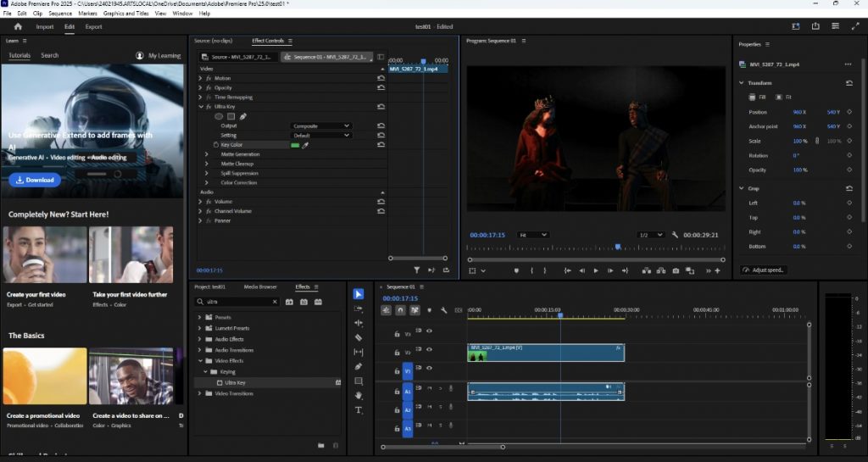Open the program monitor wrench settings

675,235
